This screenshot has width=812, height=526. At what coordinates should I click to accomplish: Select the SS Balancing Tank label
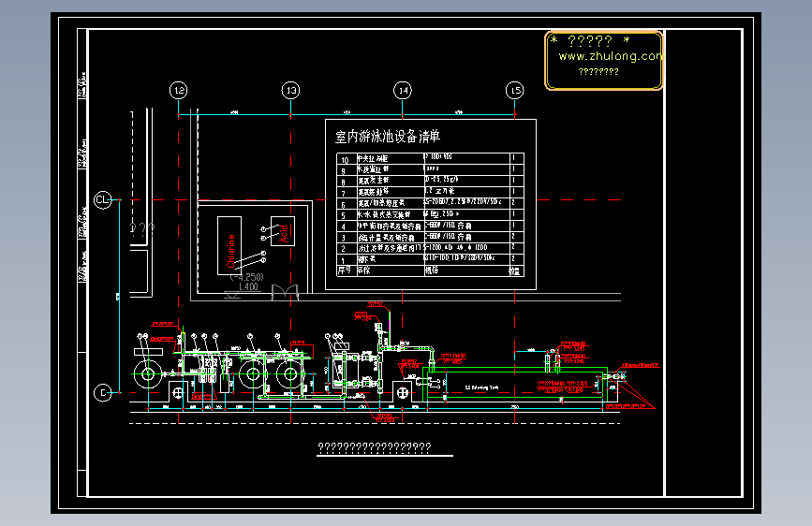[481, 387]
